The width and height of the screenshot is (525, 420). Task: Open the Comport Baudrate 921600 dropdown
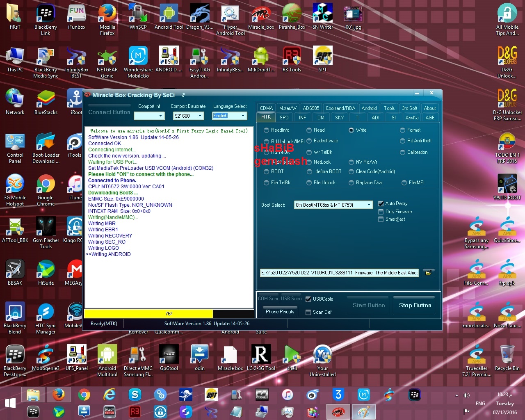point(200,116)
